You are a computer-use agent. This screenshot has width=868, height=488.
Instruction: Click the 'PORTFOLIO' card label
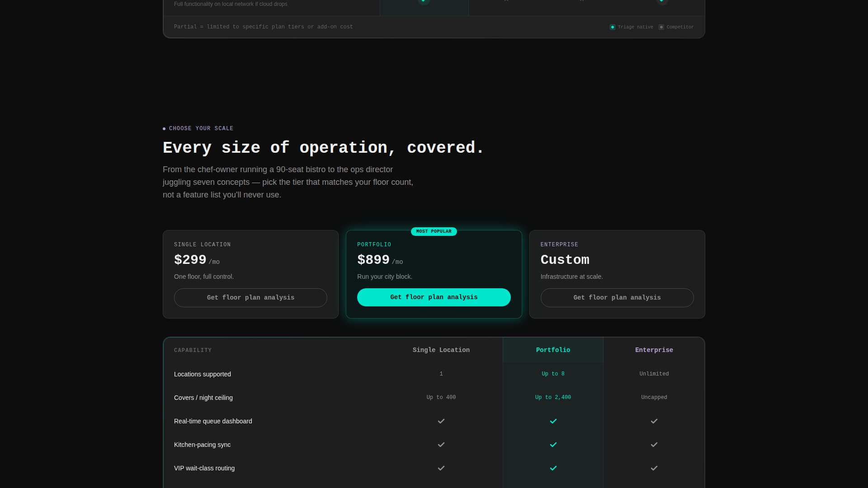374,244
